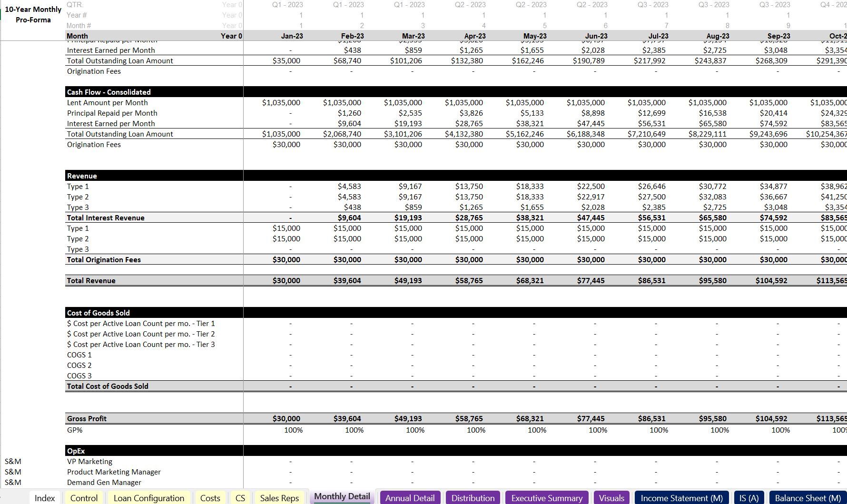Select the S&M tag beside VP Marketing
847x504 pixels.
[x=13, y=461]
